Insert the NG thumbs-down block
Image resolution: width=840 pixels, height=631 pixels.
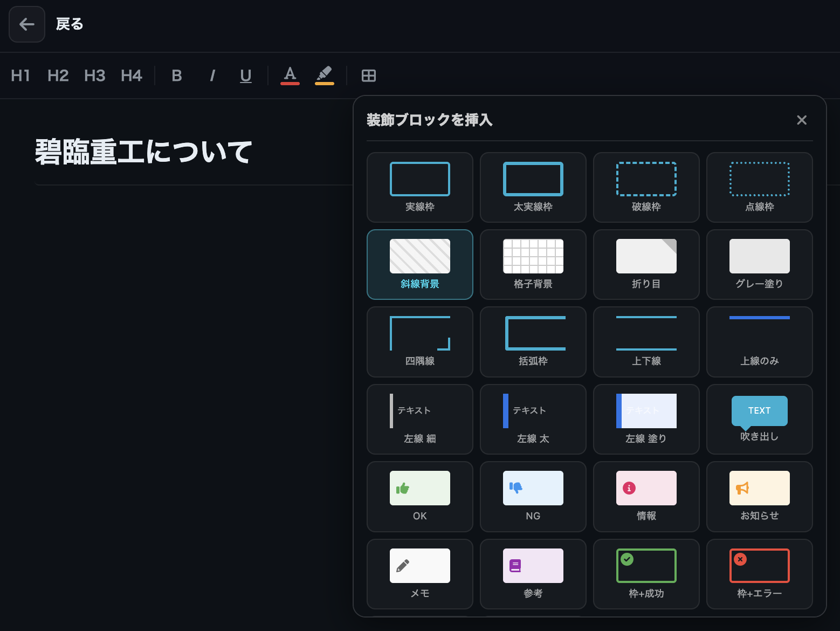(x=533, y=497)
